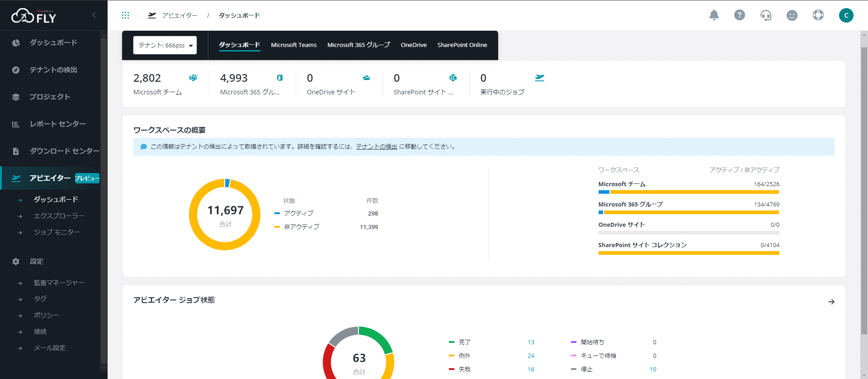The image size is (868, 379).
Task: Click the 完了 legend label
Action: coord(465,342)
